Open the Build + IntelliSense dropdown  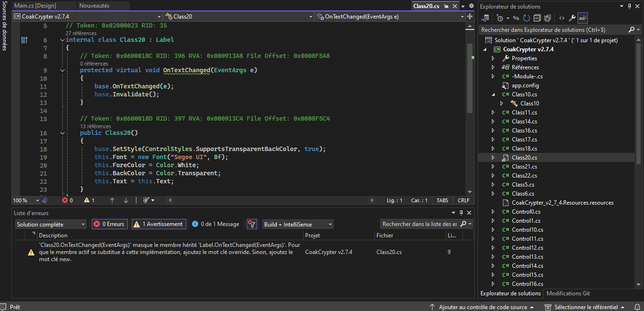click(298, 224)
